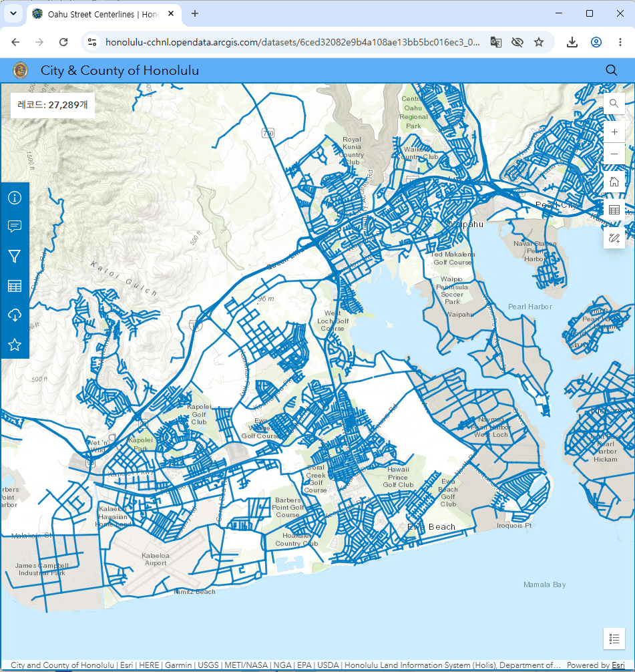635x672 pixels.
Task: Zoom in the map with plus button
Action: point(614,132)
